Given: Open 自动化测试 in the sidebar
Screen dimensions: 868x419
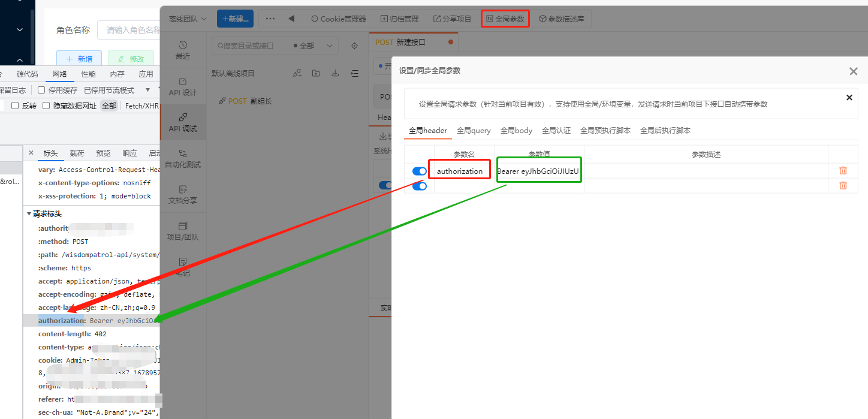Looking at the screenshot, I should [183, 159].
